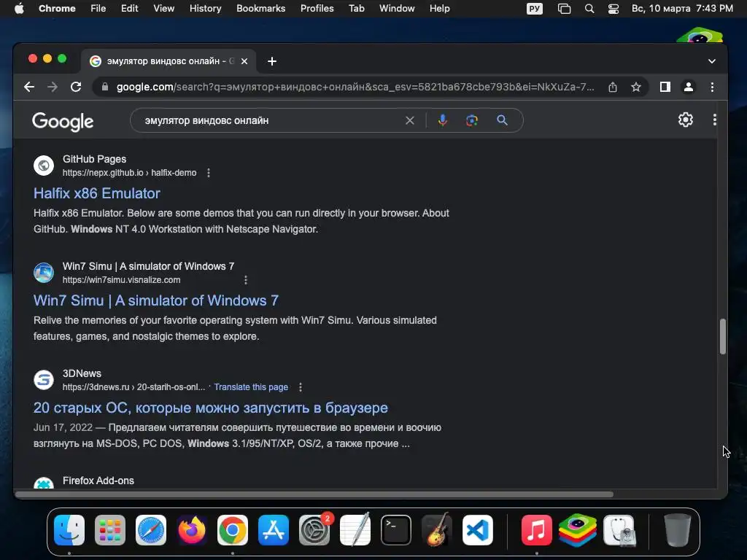Open System Settings in the Dock

click(314, 530)
